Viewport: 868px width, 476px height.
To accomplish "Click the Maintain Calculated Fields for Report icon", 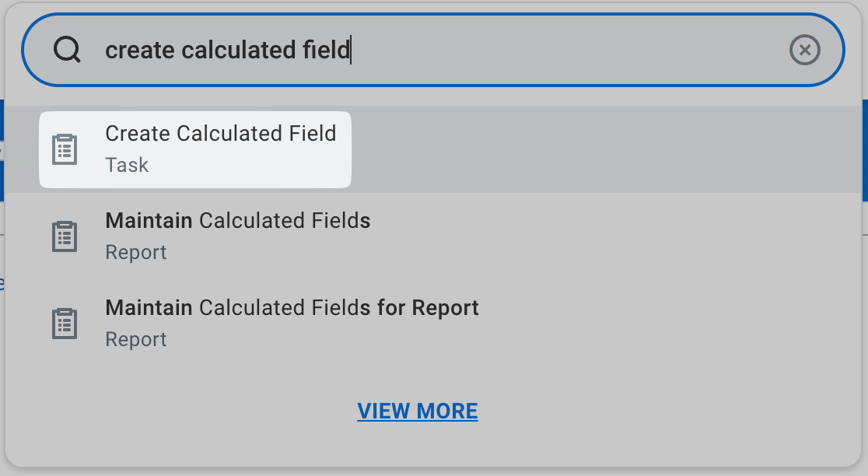I will 65,324.
